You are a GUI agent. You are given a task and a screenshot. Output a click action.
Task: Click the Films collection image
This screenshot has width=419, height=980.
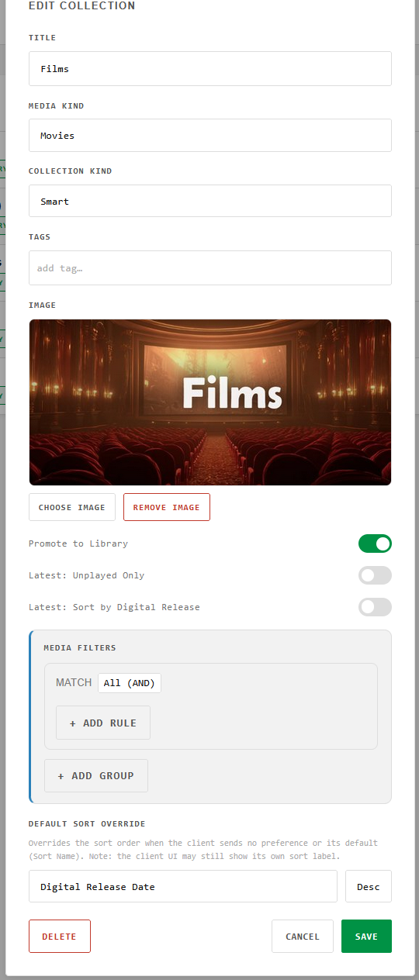pos(210,402)
